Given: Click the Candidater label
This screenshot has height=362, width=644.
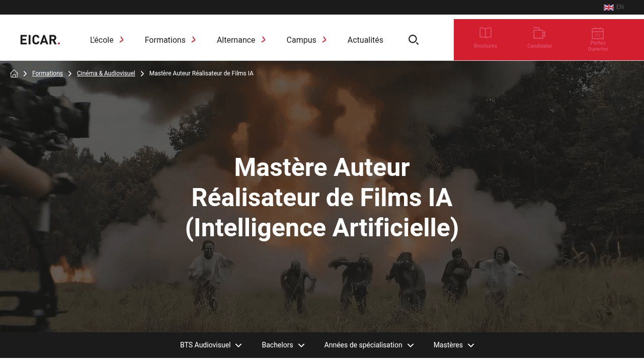Looking at the screenshot, I should point(539,46).
